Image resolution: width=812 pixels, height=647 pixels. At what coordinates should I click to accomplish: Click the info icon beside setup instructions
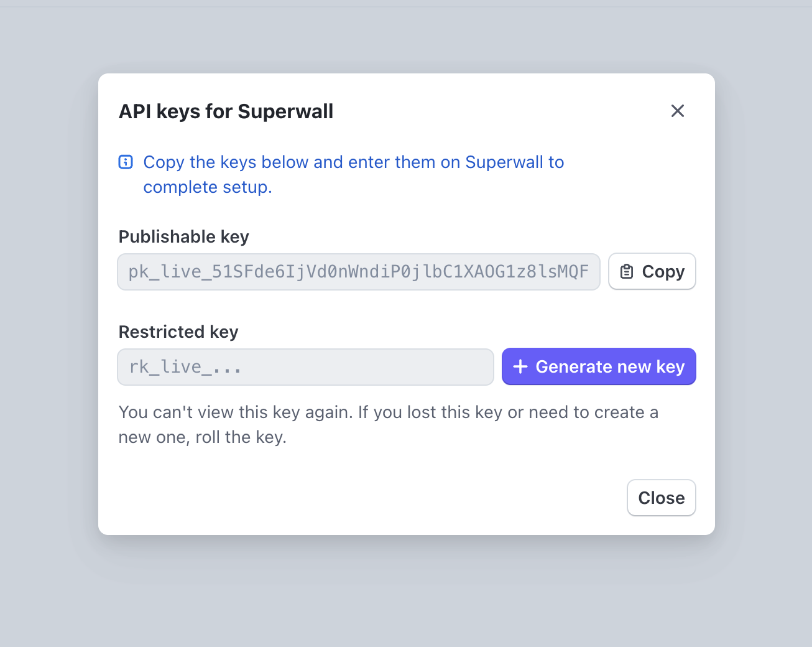pos(126,162)
